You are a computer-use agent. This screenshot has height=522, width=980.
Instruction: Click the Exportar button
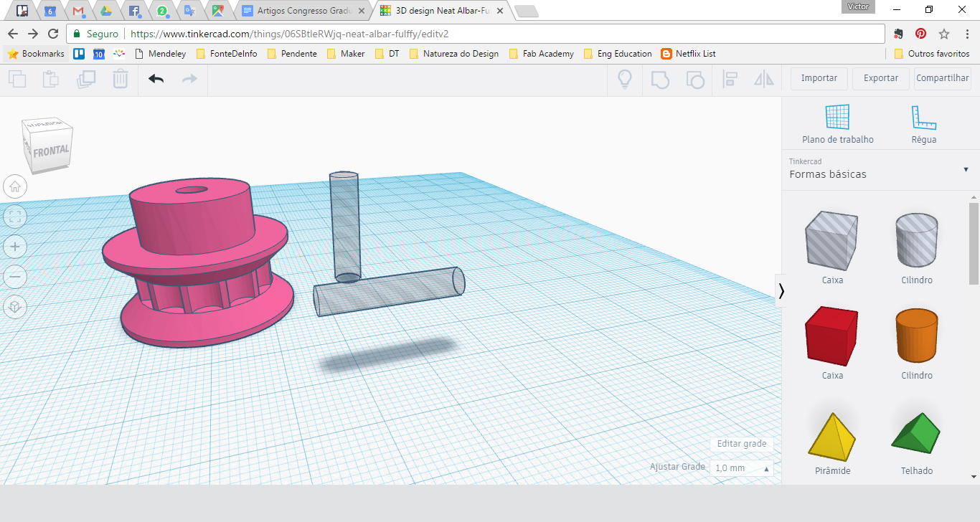[881, 78]
